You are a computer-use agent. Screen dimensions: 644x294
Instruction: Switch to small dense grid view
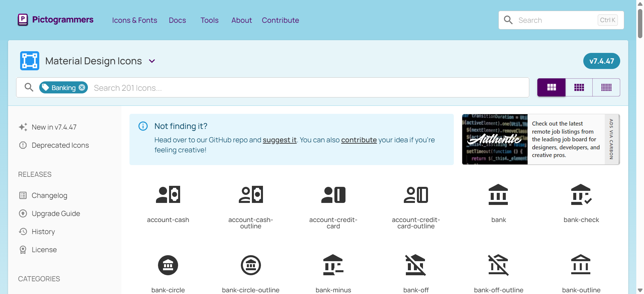[x=606, y=87]
